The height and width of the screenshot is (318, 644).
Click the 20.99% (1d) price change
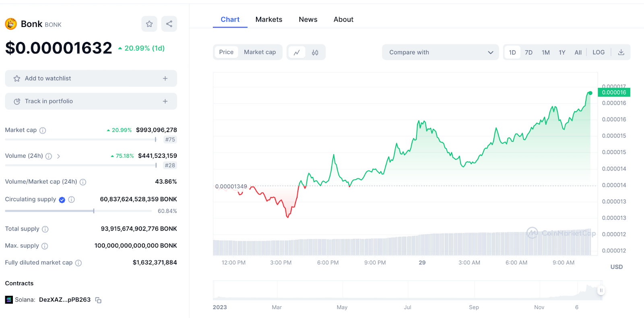(x=141, y=48)
